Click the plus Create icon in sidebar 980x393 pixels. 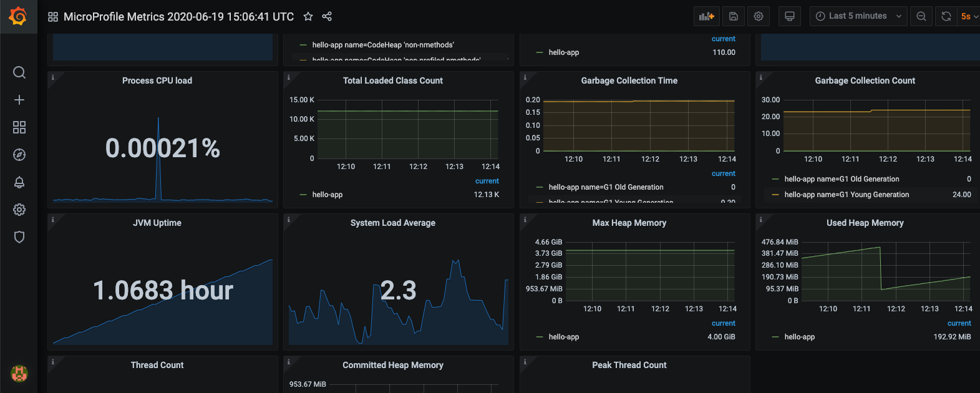pos(19,100)
